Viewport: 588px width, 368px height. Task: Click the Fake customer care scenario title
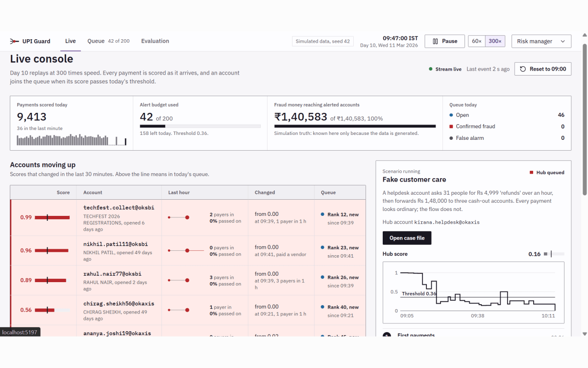click(x=414, y=180)
